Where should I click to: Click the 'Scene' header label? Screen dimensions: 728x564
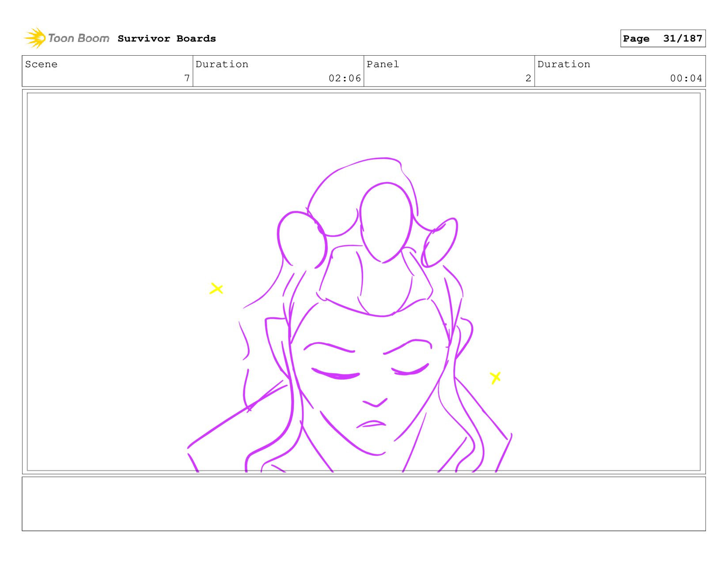tap(41, 64)
